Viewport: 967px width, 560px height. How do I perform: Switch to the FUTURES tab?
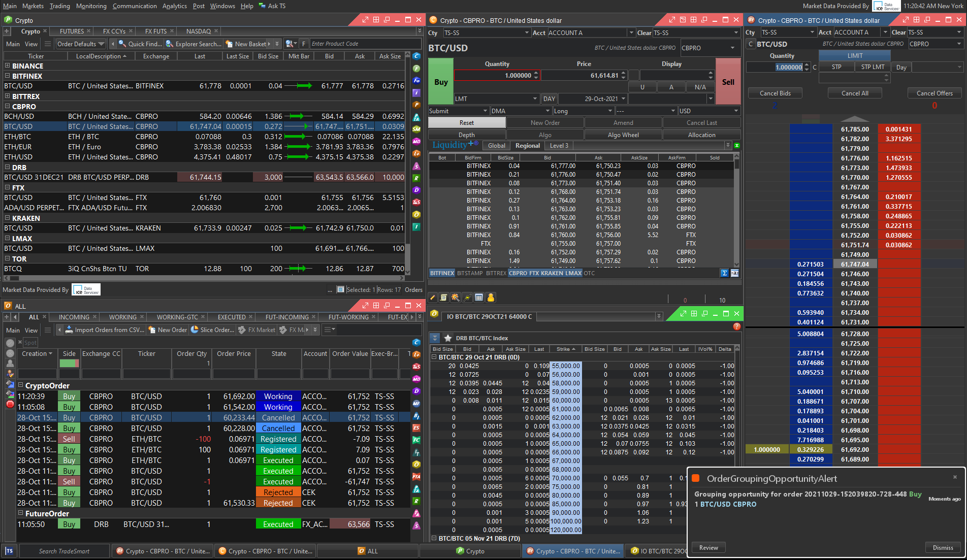(72, 31)
